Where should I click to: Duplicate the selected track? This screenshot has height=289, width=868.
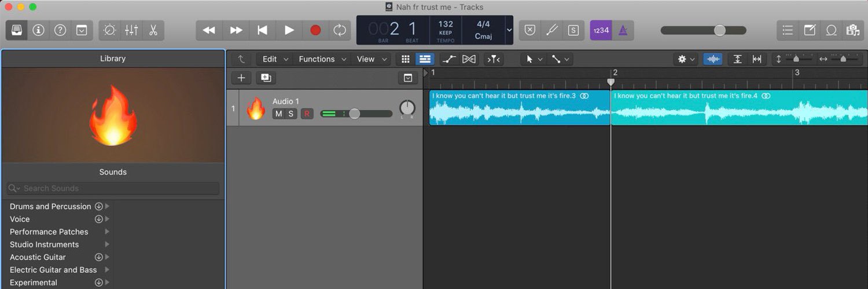[x=266, y=78]
